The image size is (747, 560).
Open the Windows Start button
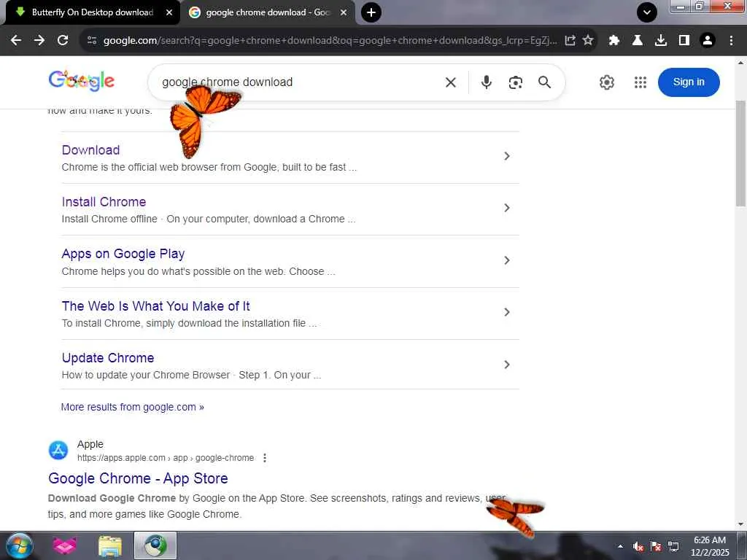[x=19, y=545]
